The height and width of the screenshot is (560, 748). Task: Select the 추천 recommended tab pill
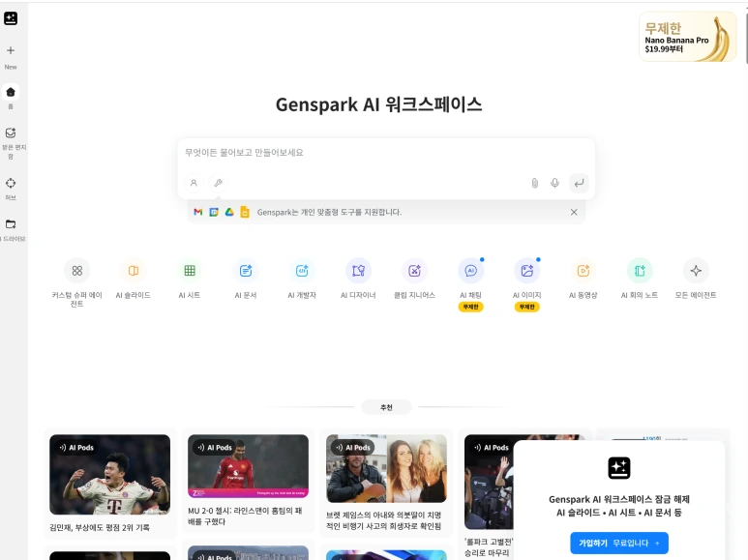click(x=386, y=407)
